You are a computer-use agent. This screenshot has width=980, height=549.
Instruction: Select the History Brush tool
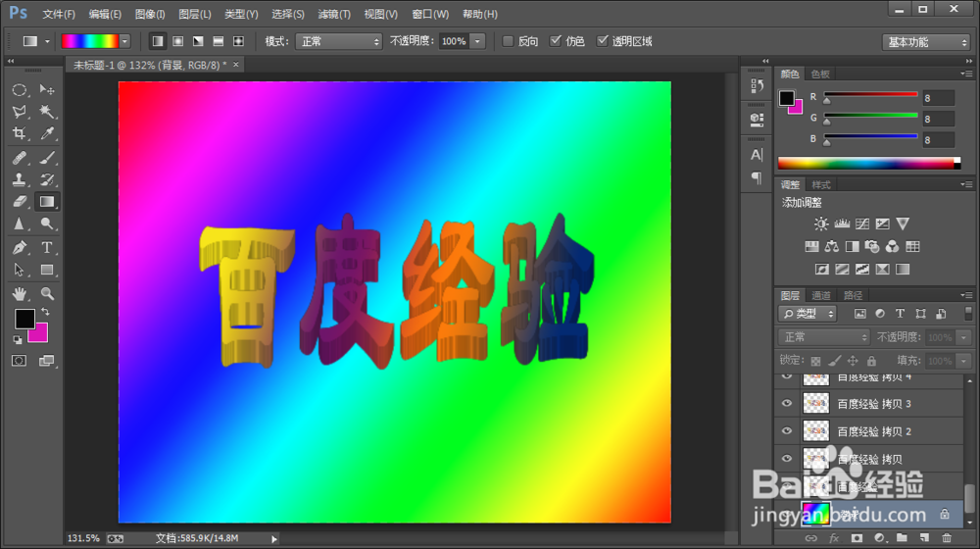click(47, 179)
